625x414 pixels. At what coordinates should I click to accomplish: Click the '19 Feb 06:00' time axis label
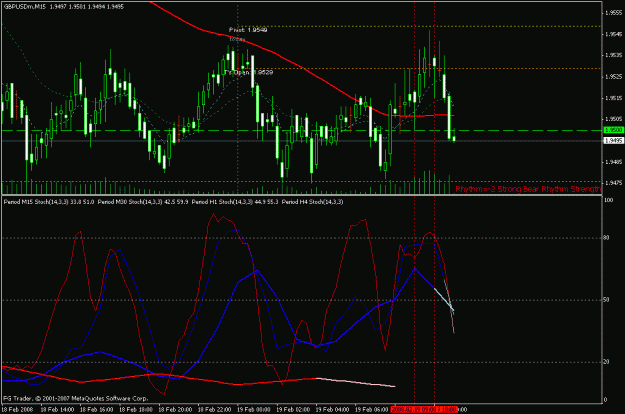click(372, 409)
